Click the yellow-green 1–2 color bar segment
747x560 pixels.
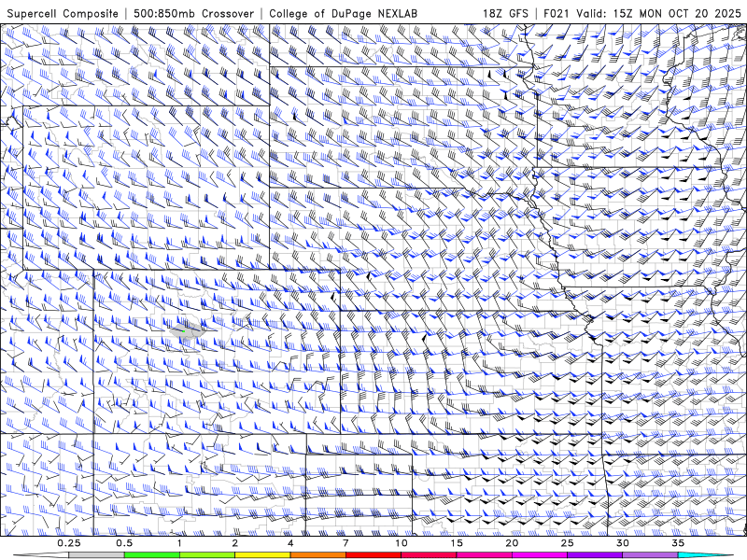[x=207, y=555]
